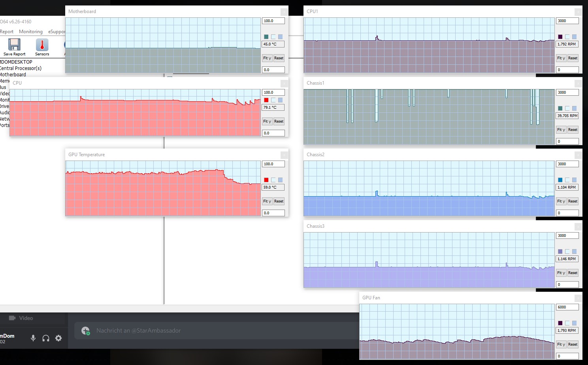Click the 39,705 RPM reading in Chassis1 graph
This screenshot has height=365, width=588.
[567, 116]
